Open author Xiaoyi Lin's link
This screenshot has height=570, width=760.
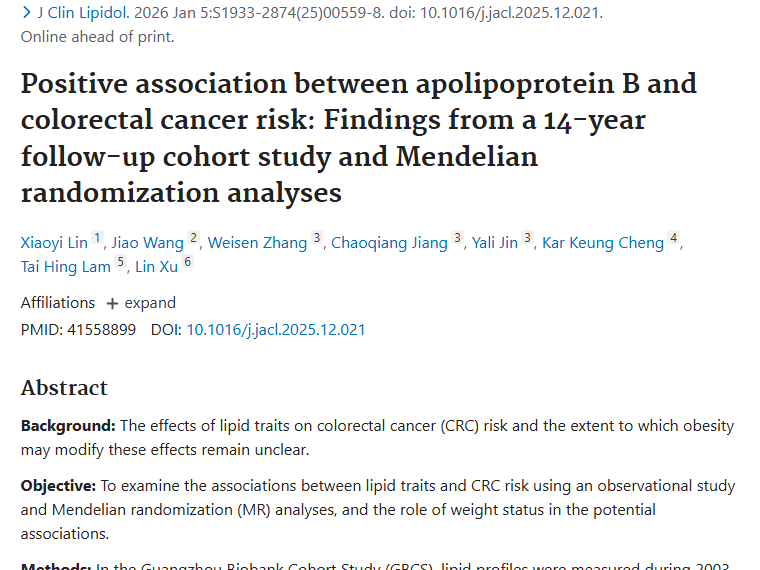click(54, 243)
